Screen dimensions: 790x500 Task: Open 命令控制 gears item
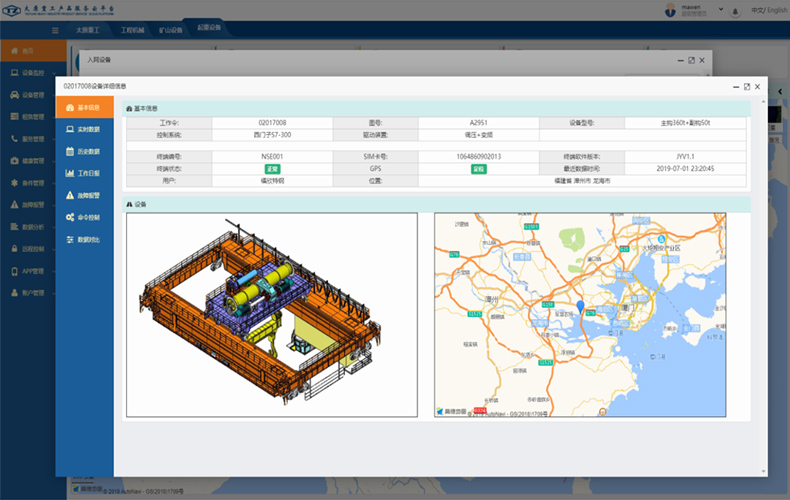(84, 217)
